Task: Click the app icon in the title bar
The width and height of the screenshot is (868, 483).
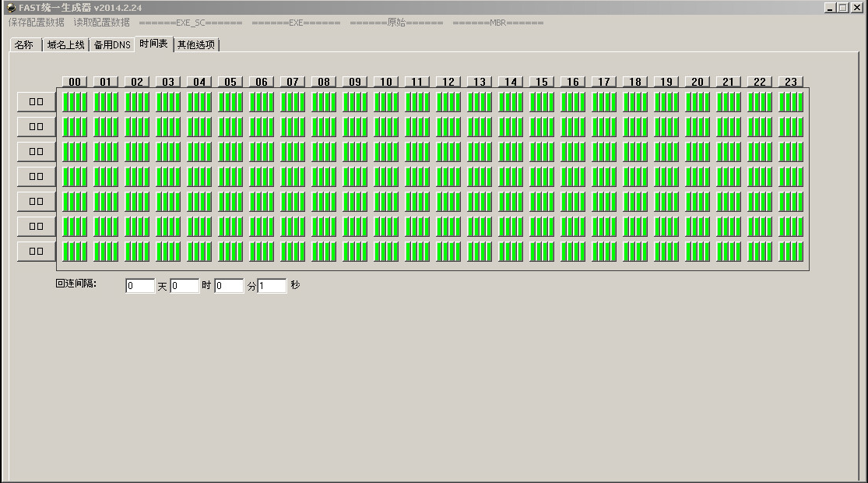Action: click(11, 7)
